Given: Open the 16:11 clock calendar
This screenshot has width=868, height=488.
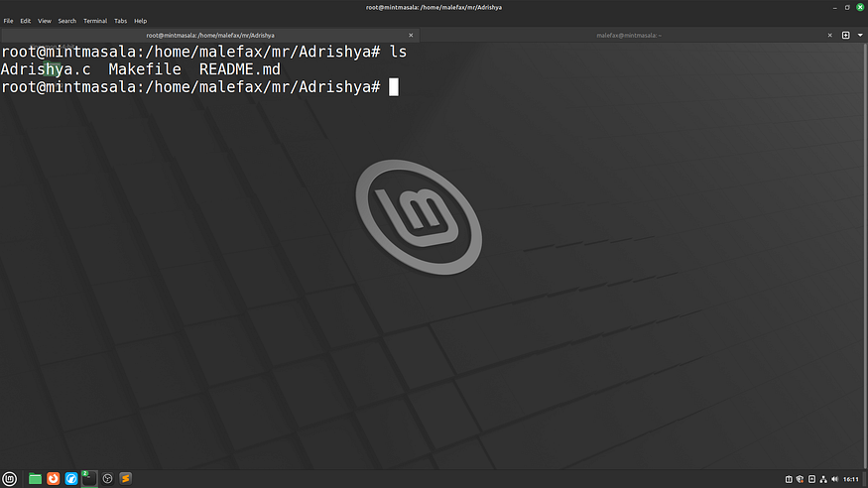Looking at the screenshot, I should tap(851, 479).
